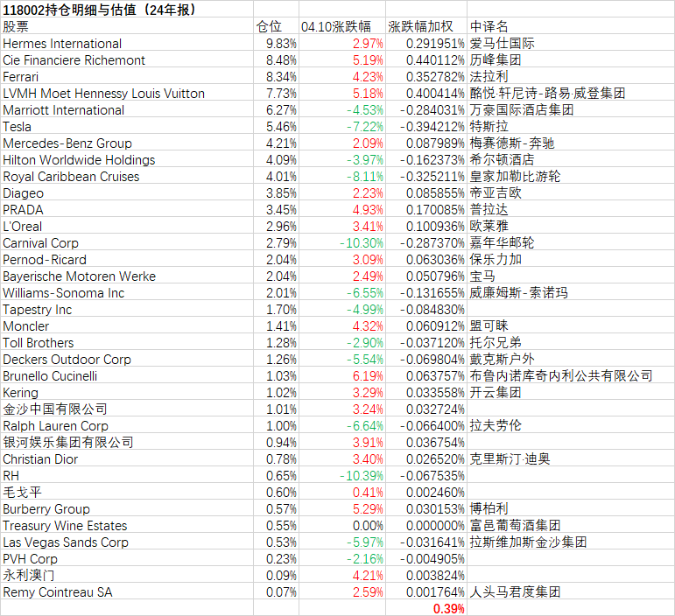Click the Pernod-Ricard cell
The image size is (675, 616).
127,259
